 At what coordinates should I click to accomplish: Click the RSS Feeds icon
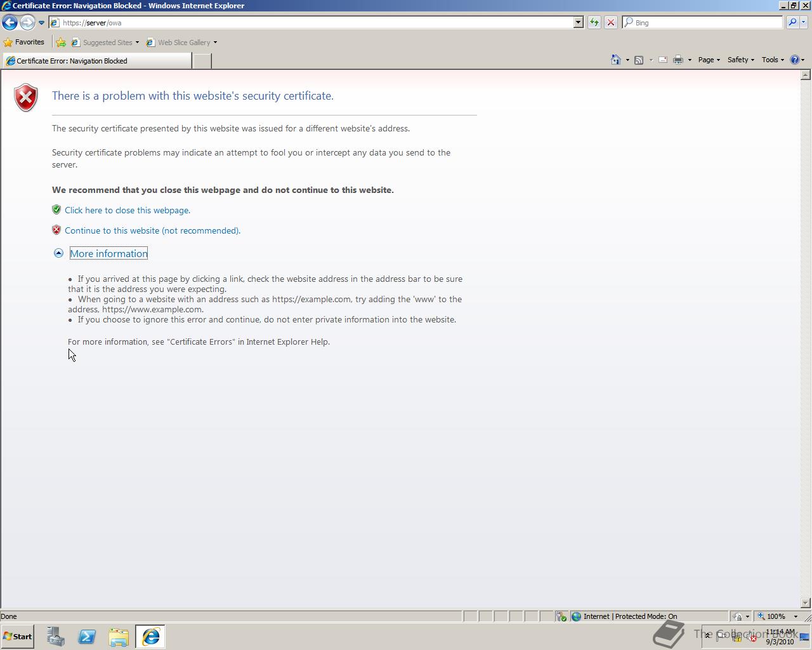point(639,60)
